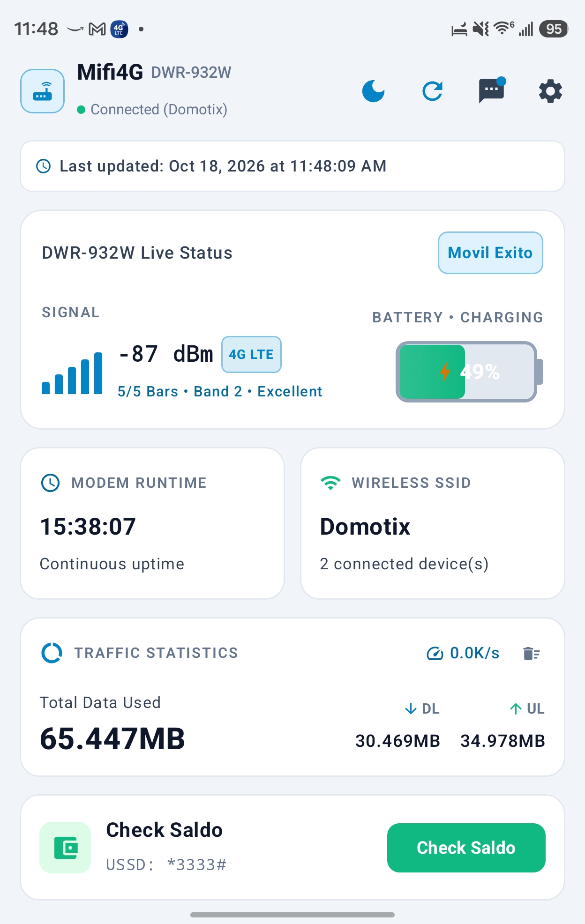Tap the 'DWR-932W Live Status' heading

pyautogui.click(x=137, y=253)
